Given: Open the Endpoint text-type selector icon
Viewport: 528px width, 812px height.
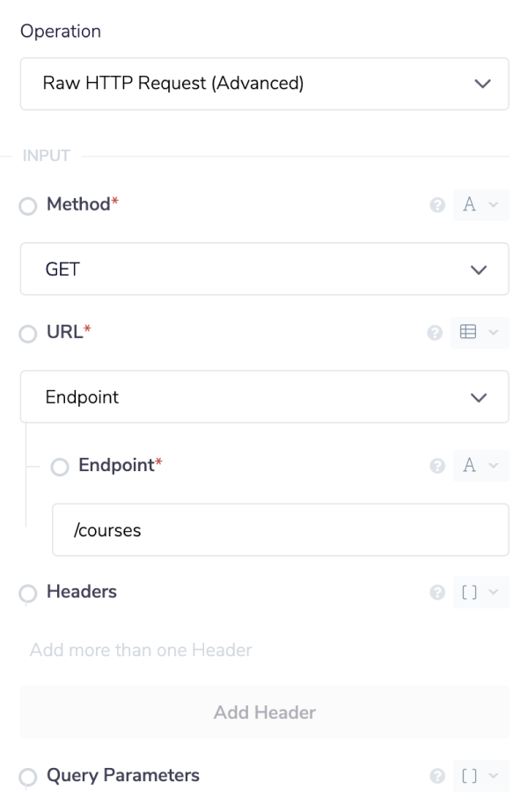Looking at the screenshot, I should pos(480,466).
